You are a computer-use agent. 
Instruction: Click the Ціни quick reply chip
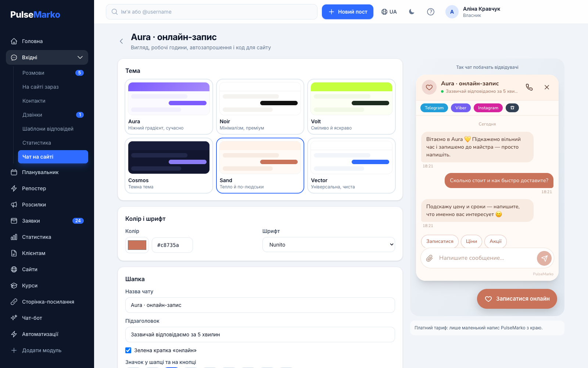click(x=472, y=241)
